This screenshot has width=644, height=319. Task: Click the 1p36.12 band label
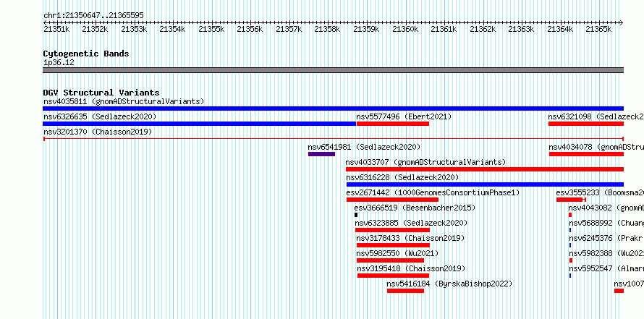click(x=59, y=63)
